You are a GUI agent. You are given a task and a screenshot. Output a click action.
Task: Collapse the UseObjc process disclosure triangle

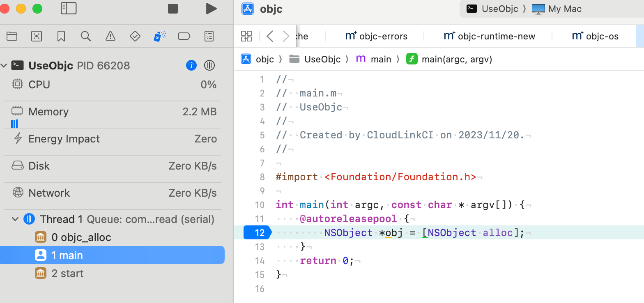[x=5, y=65]
